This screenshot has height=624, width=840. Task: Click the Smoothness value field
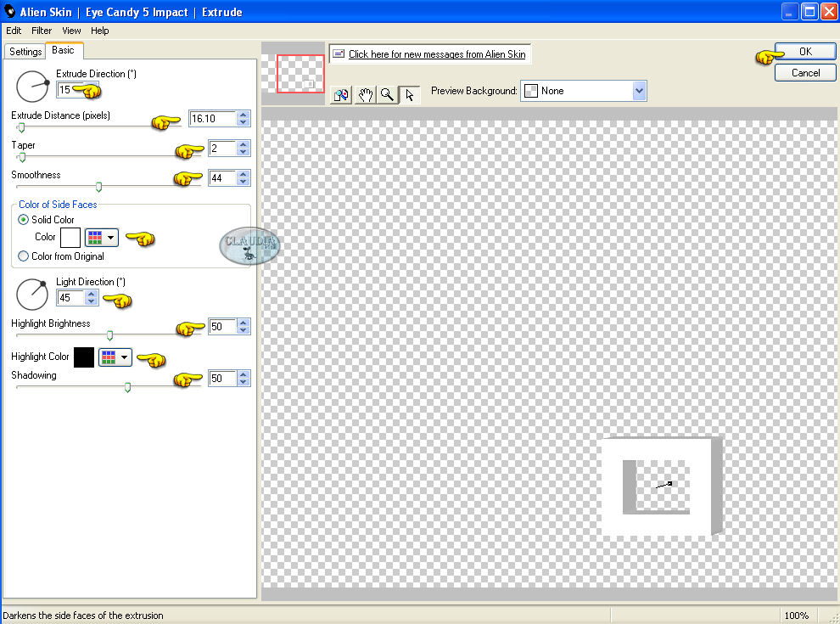(x=223, y=178)
